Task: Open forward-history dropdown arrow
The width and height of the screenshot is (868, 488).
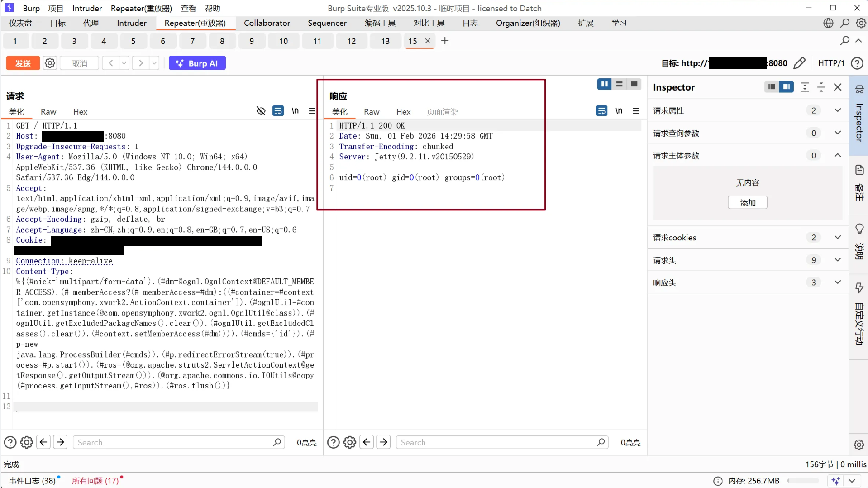Action: (154, 63)
